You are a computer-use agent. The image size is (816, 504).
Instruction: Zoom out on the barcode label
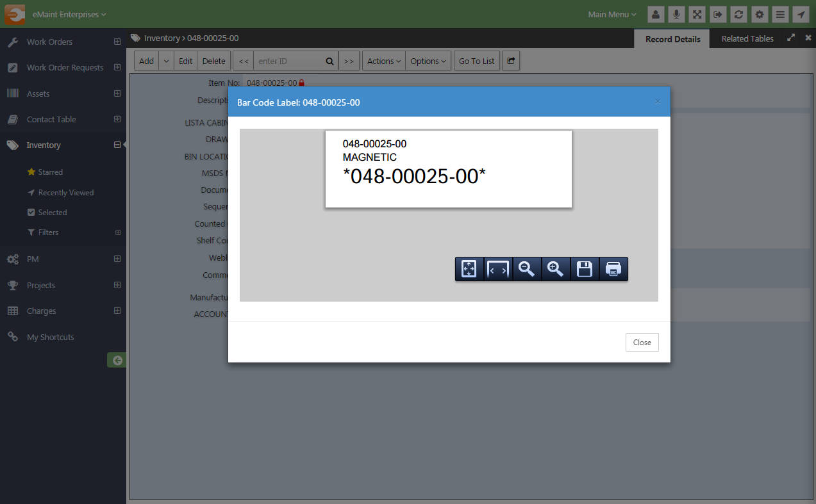(x=527, y=269)
